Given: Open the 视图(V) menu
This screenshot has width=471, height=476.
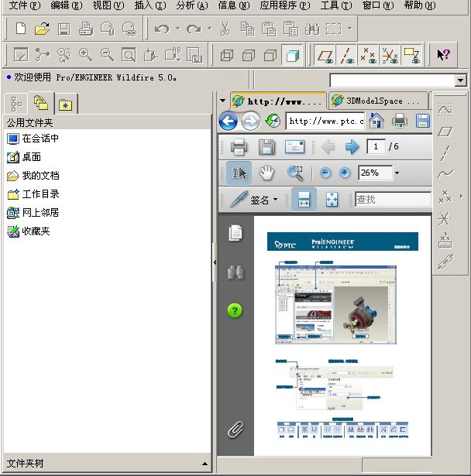Looking at the screenshot, I should [x=108, y=5].
